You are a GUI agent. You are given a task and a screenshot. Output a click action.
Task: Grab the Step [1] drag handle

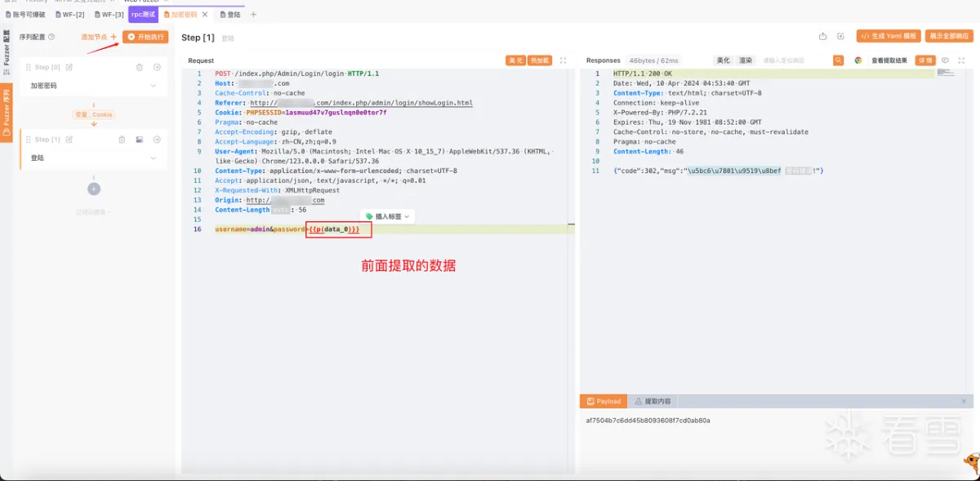click(x=29, y=140)
